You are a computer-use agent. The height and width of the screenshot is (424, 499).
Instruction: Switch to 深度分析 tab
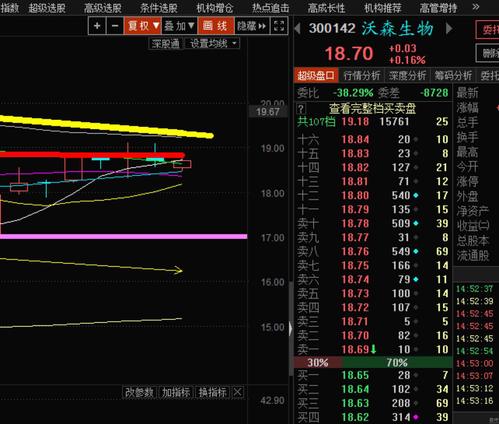coord(407,75)
